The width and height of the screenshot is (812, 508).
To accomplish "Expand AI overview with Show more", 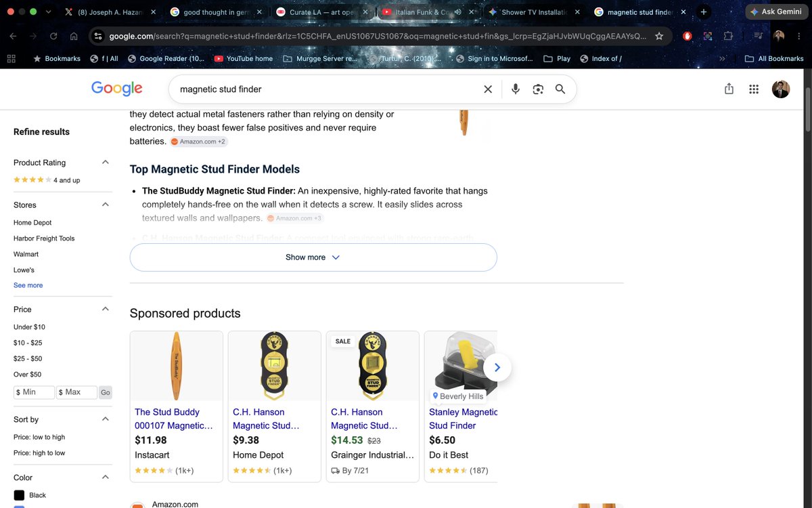I will 313,257.
